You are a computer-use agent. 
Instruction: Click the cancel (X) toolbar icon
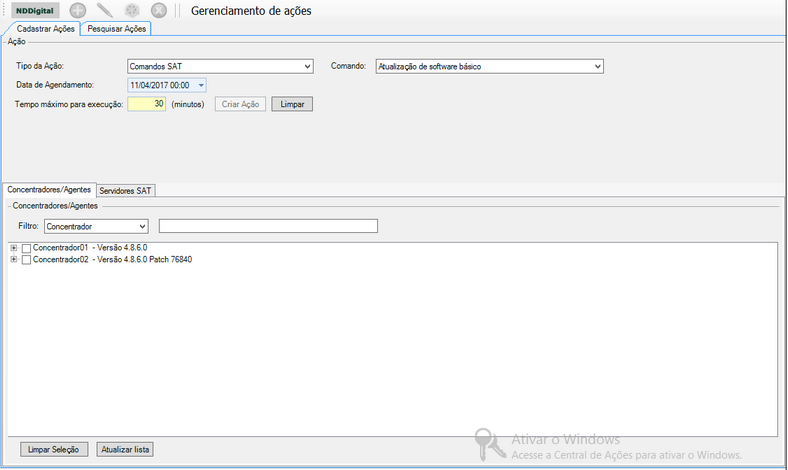pyautogui.click(x=159, y=10)
